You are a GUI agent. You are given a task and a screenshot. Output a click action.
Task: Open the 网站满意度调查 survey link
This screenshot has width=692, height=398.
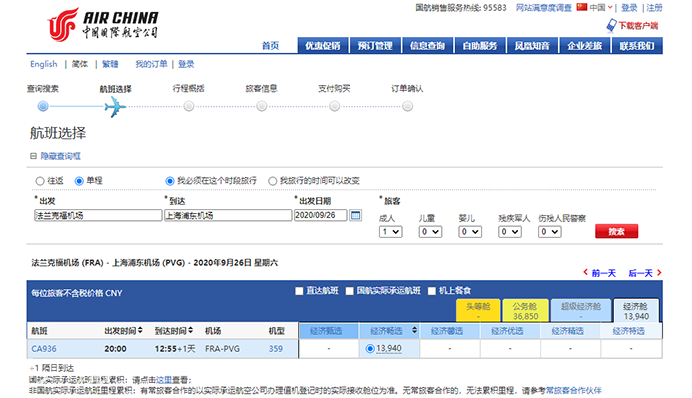(x=544, y=8)
